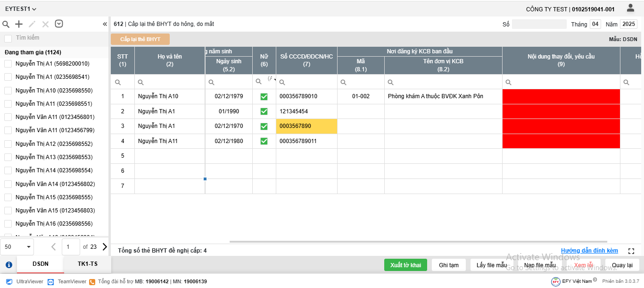Open the user account icon at top right
This screenshot has width=644, height=288.
pos(630,8)
